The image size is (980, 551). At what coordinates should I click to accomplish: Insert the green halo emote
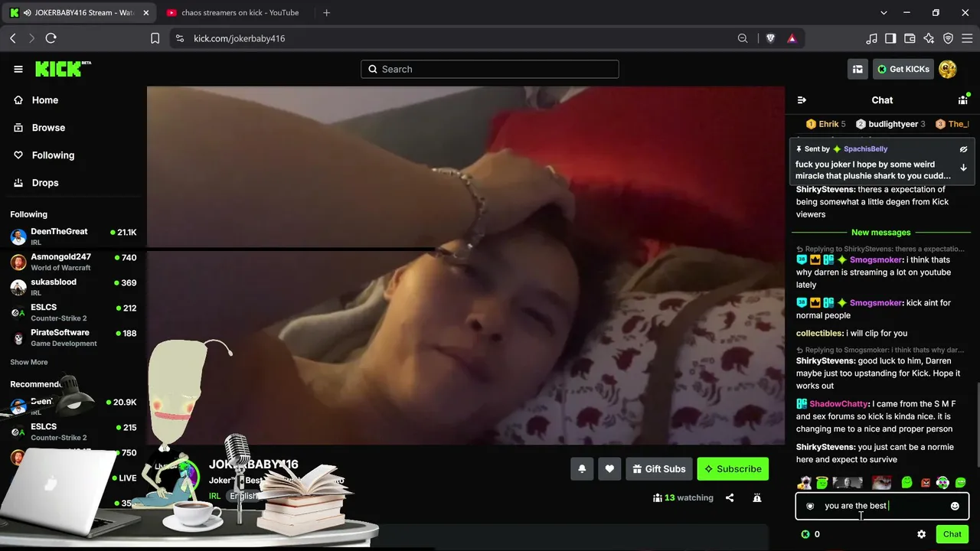point(822,482)
